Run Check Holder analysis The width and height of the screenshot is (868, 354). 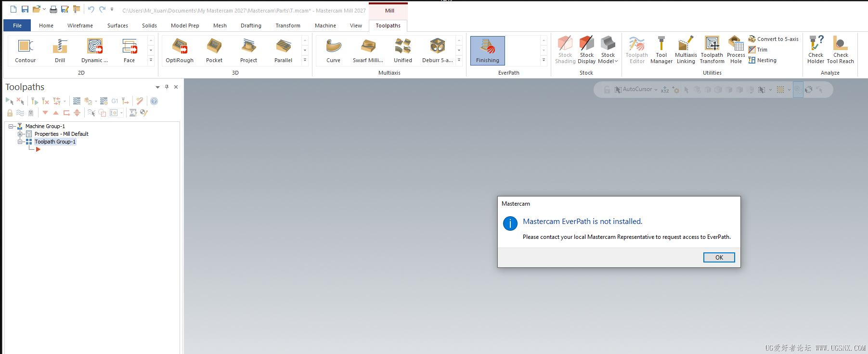pos(816,50)
